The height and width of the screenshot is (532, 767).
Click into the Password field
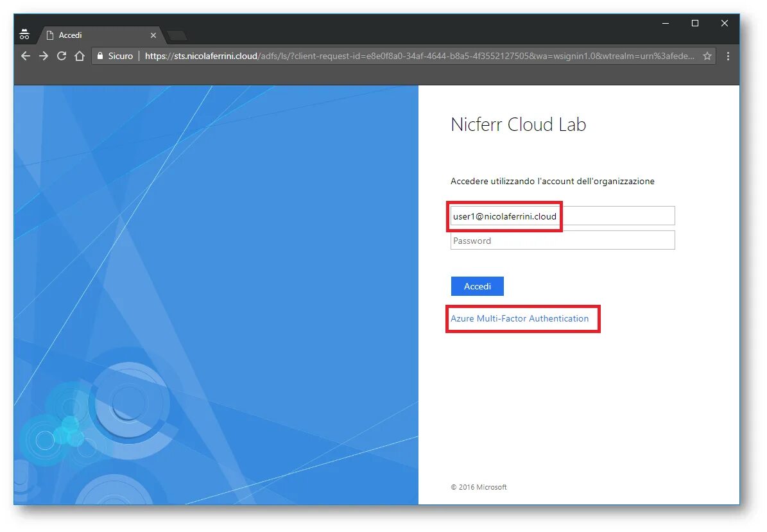coord(562,241)
